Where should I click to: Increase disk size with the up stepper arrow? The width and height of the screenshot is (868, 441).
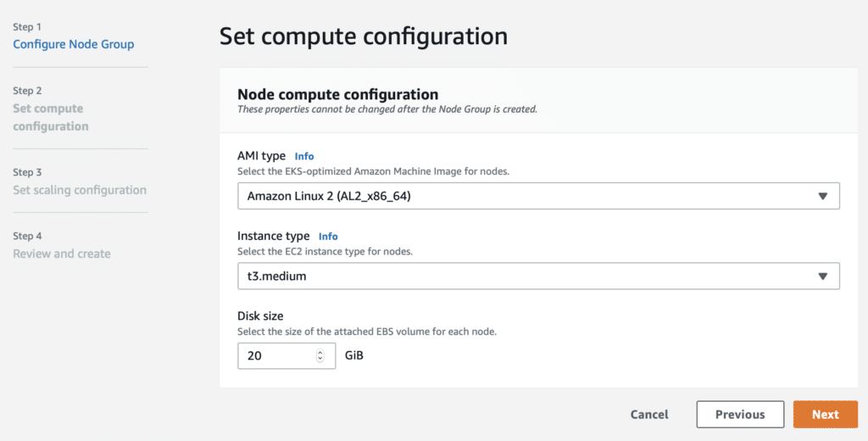click(320, 352)
